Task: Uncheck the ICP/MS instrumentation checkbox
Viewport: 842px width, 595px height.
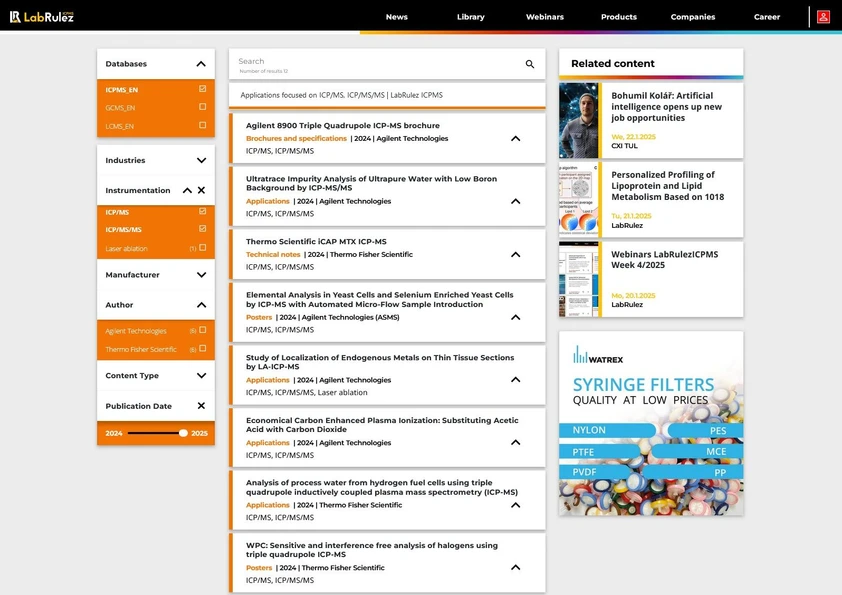Action: [202, 211]
